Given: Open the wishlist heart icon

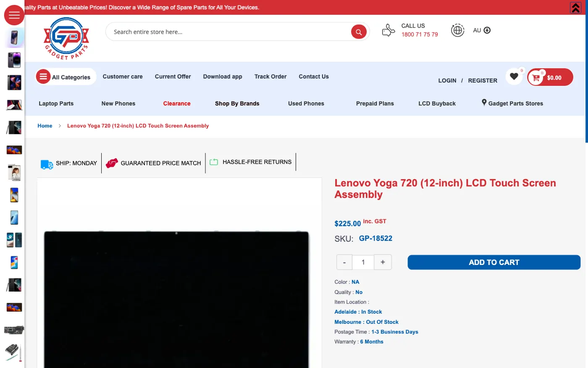Looking at the screenshot, I should [x=514, y=77].
